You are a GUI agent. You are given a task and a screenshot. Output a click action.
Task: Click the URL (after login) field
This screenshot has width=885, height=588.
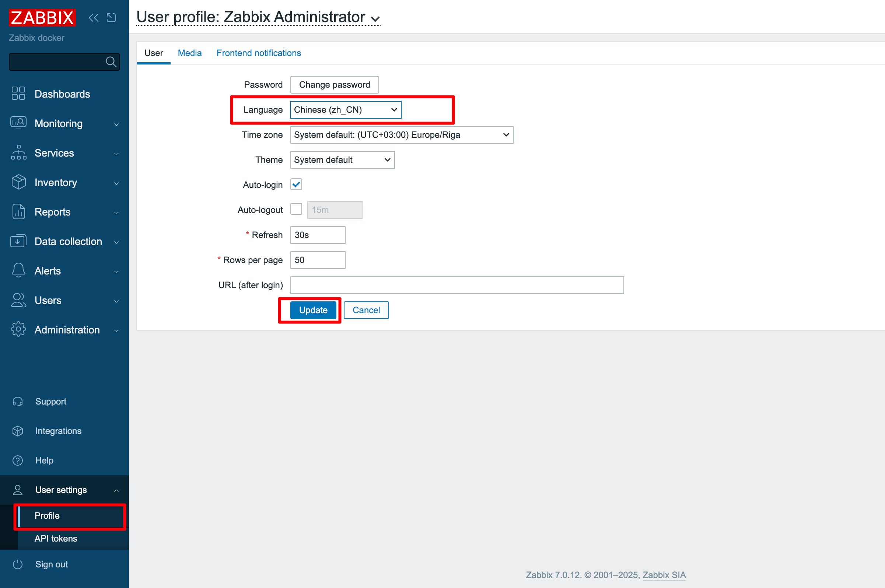click(x=457, y=285)
